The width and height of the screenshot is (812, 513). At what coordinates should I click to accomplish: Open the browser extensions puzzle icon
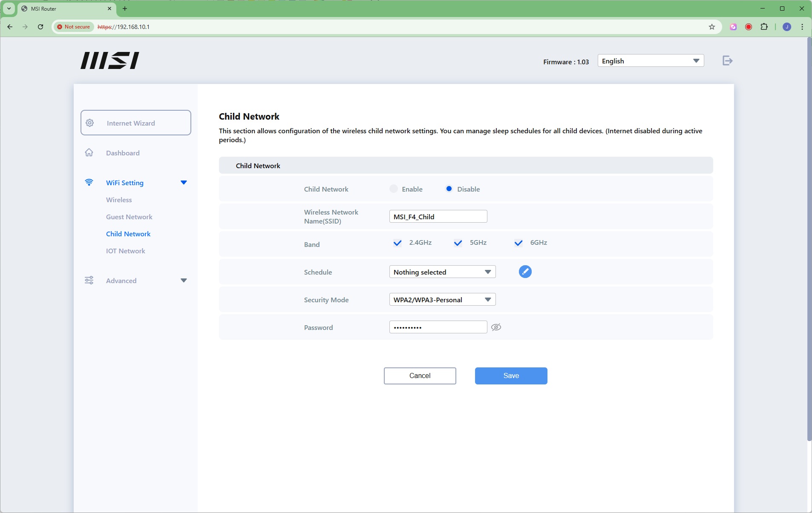click(x=764, y=27)
